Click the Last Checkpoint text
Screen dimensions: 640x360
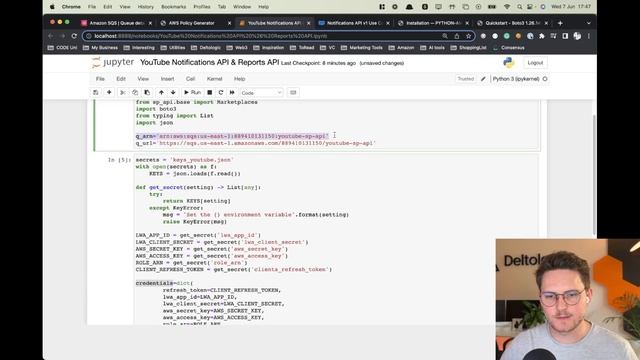tap(318, 63)
